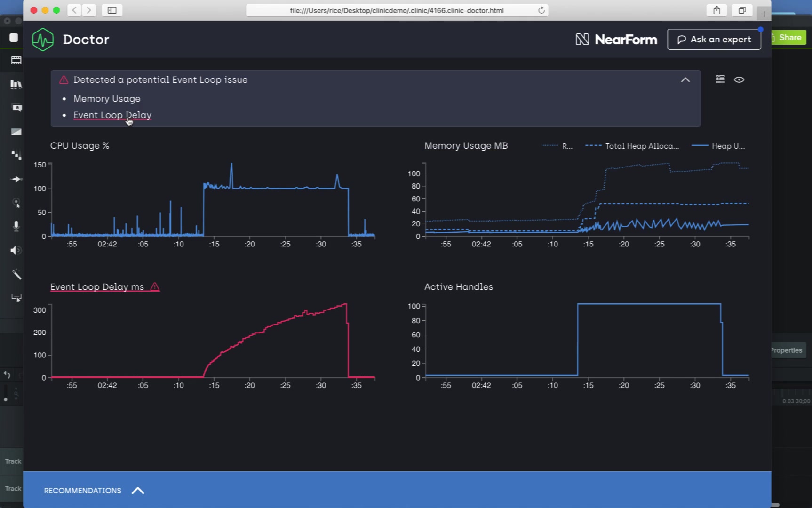812x508 pixels.
Task: Expand the Recommendations panel chevron
Action: (138, 491)
